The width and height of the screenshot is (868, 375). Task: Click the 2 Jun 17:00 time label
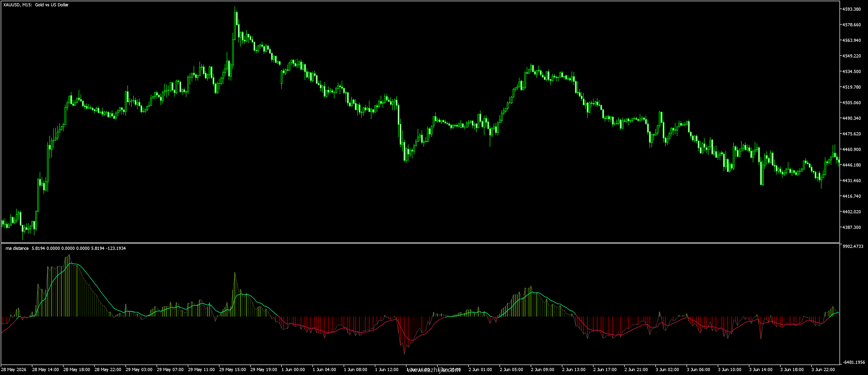click(605, 370)
